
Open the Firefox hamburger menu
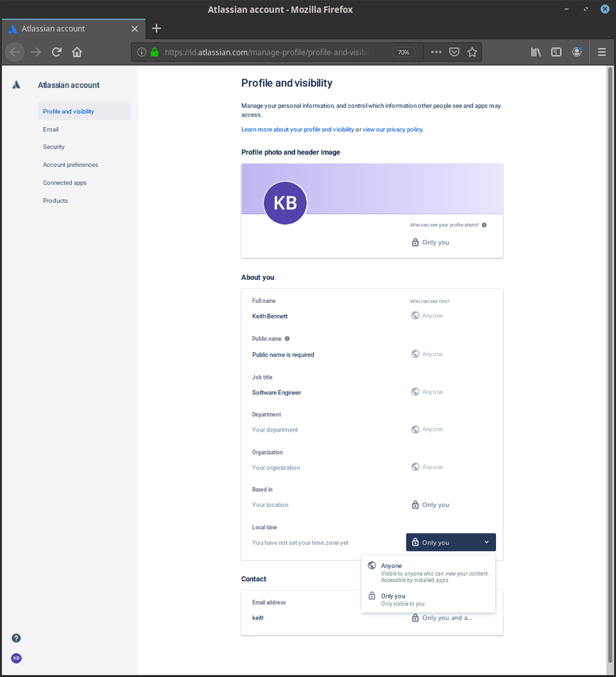coord(602,52)
